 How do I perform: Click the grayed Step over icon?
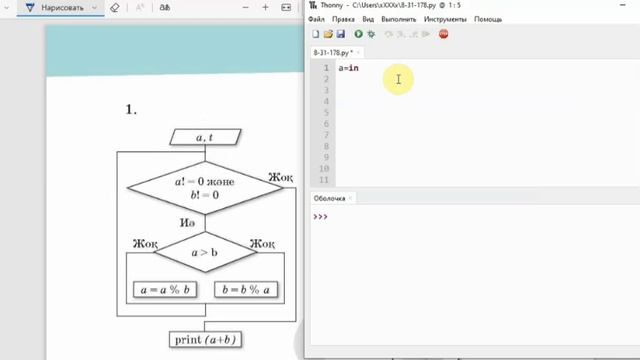tap(389, 34)
